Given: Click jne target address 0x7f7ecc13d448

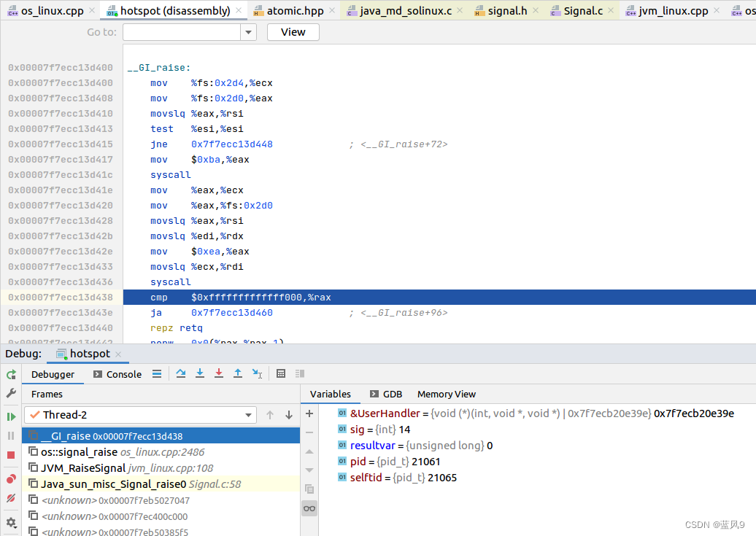Looking at the screenshot, I should (232, 144).
